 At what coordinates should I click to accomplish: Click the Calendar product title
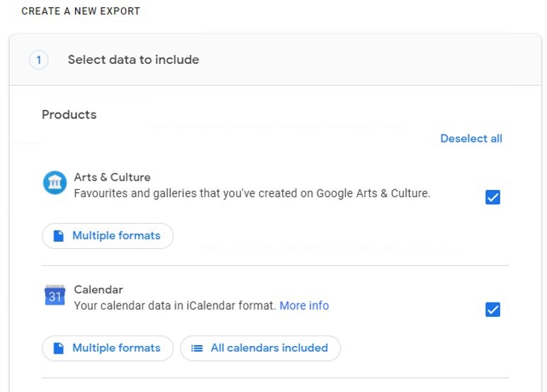(98, 289)
